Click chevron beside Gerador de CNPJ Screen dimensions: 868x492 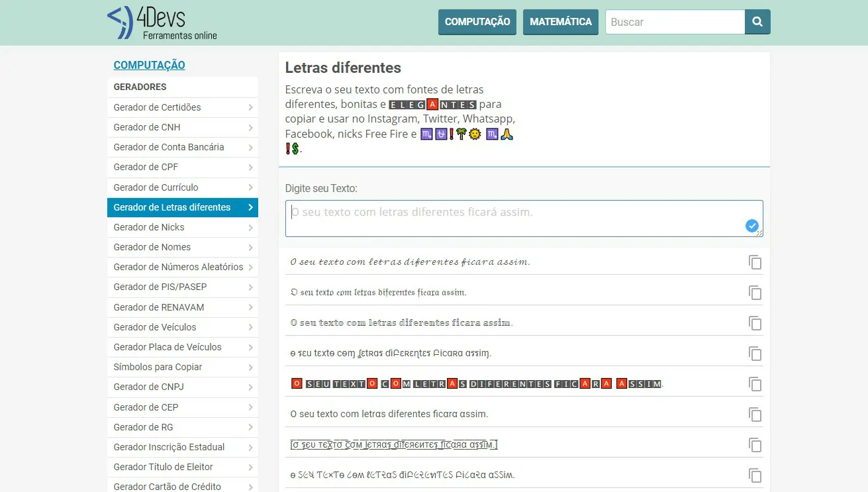[x=250, y=387]
